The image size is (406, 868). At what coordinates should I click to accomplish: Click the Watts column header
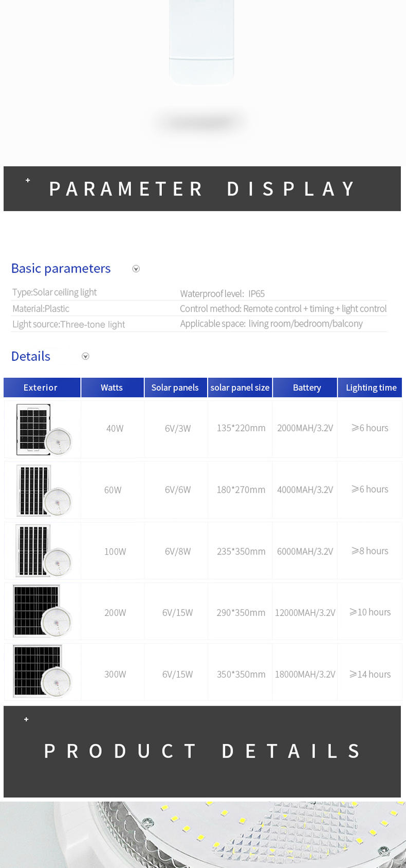[x=112, y=388]
